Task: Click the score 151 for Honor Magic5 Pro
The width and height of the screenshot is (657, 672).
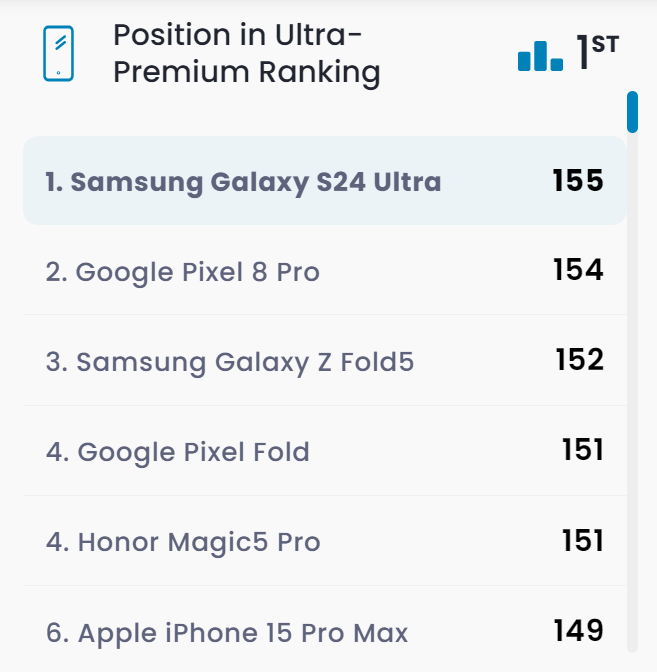Action: tap(582, 541)
